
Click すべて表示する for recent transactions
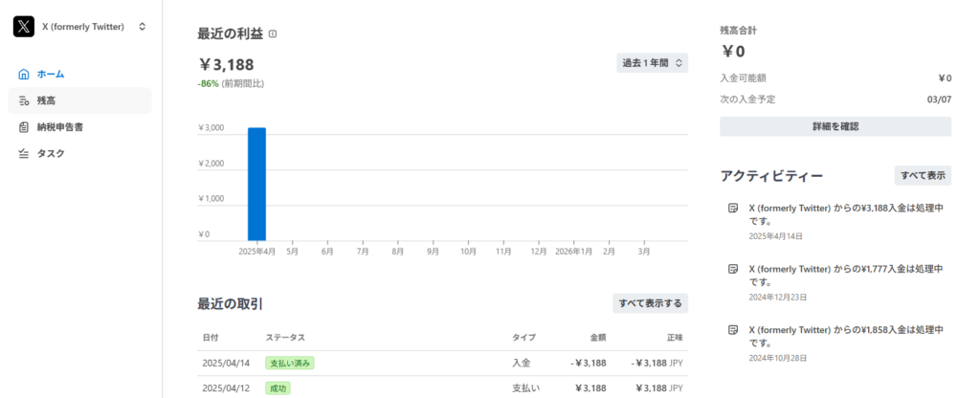650,303
